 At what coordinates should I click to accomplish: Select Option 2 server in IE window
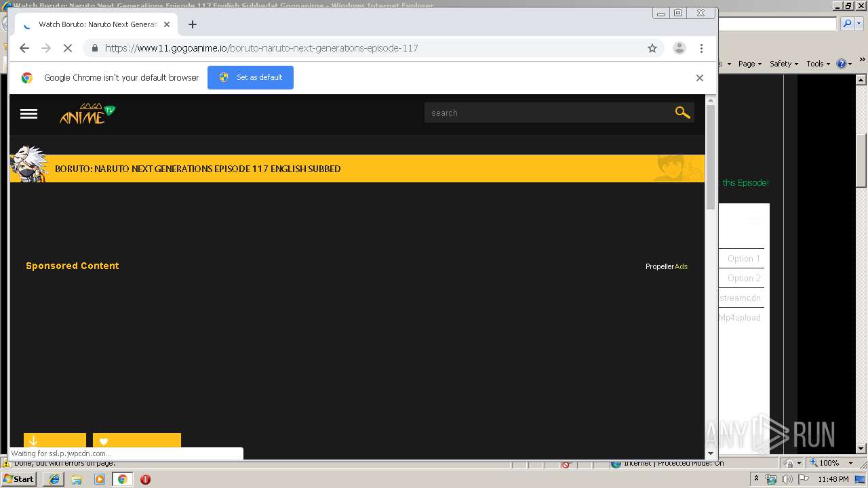[x=743, y=278]
